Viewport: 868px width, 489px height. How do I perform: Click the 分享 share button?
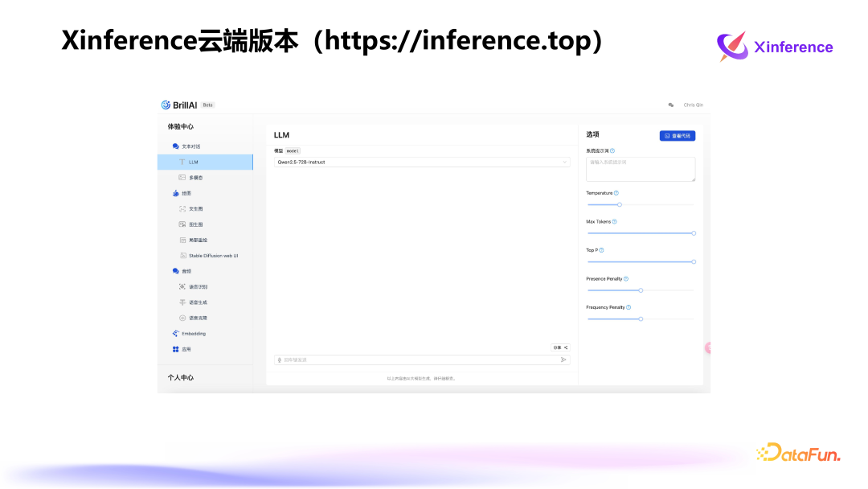point(560,347)
